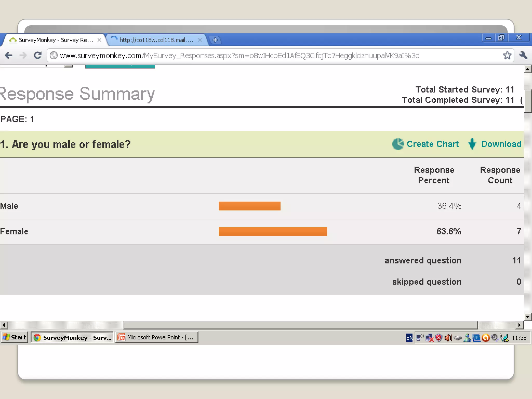The height and width of the screenshot is (399, 532).
Task: Click the browser forward arrow
Action: click(23, 55)
